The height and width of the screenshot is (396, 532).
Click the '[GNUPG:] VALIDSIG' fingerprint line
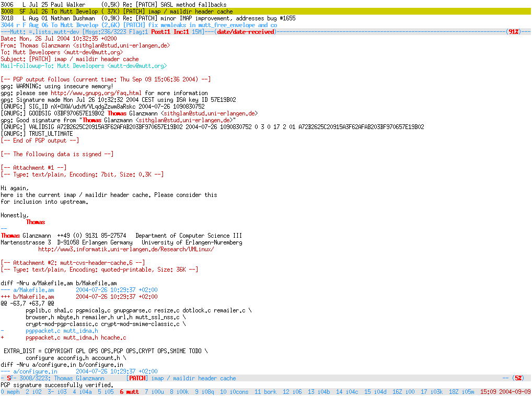click(212, 127)
